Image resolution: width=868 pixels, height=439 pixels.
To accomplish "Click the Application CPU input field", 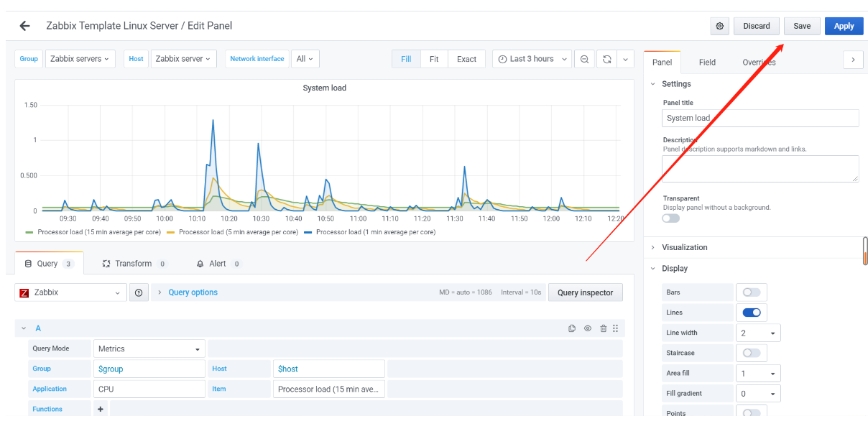I will click(x=149, y=389).
